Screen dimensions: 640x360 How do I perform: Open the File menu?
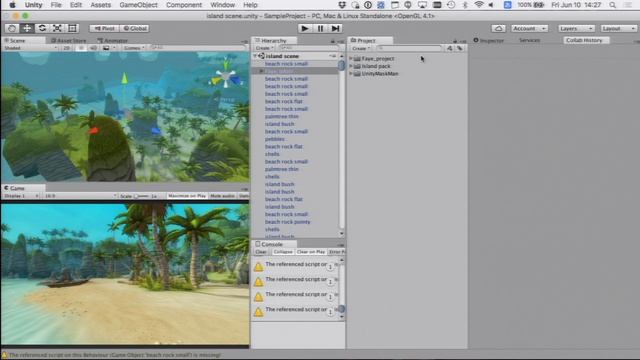coord(56,5)
